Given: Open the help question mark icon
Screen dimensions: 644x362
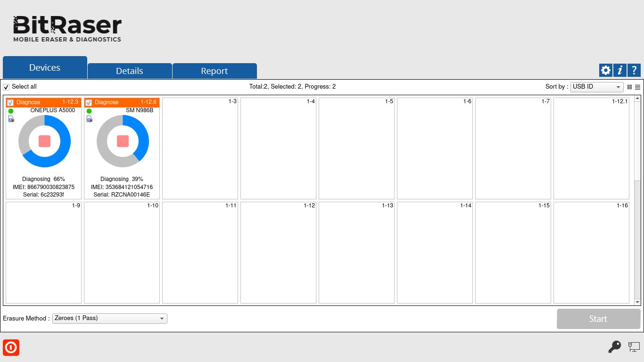Looking at the screenshot, I should point(634,70).
